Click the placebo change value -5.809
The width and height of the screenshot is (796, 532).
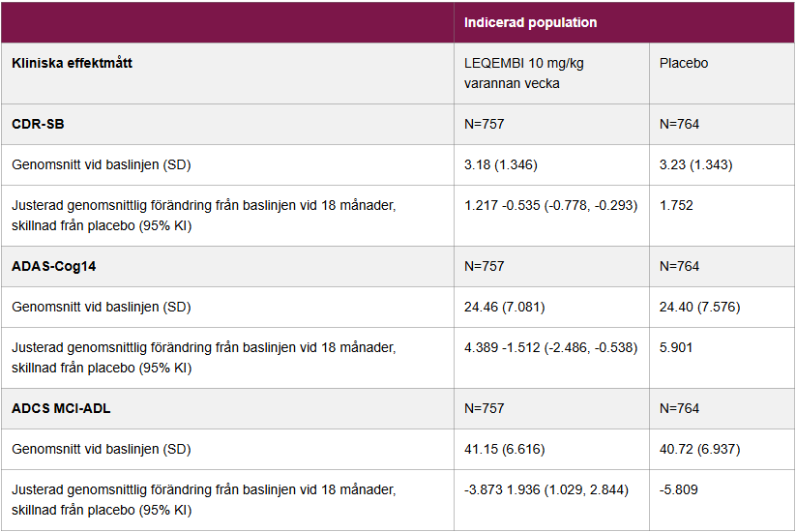679,490
